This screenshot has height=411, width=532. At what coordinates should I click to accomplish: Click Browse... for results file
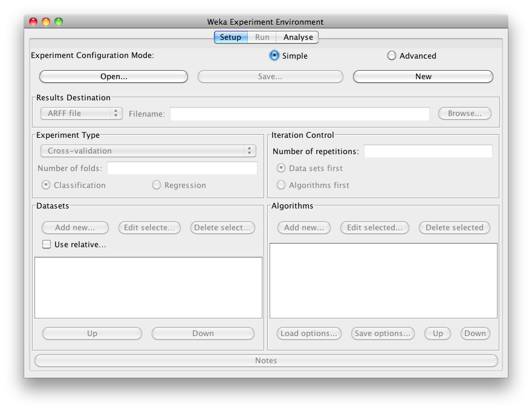point(464,113)
